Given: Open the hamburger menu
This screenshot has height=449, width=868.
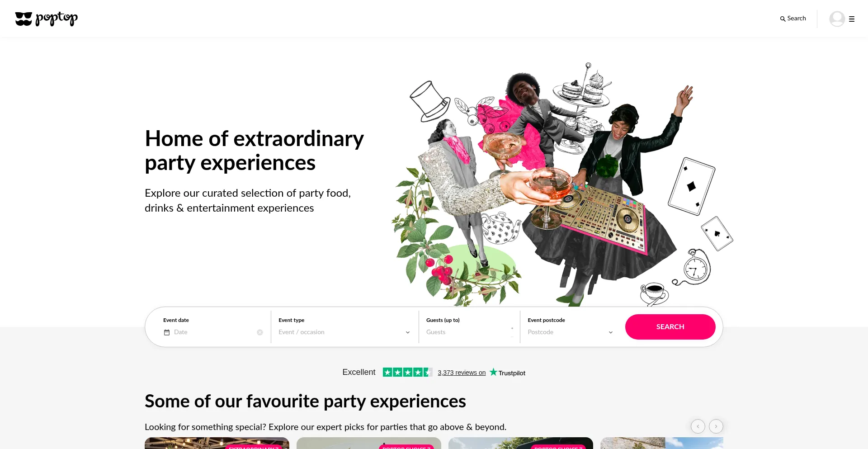Looking at the screenshot, I should [x=852, y=19].
